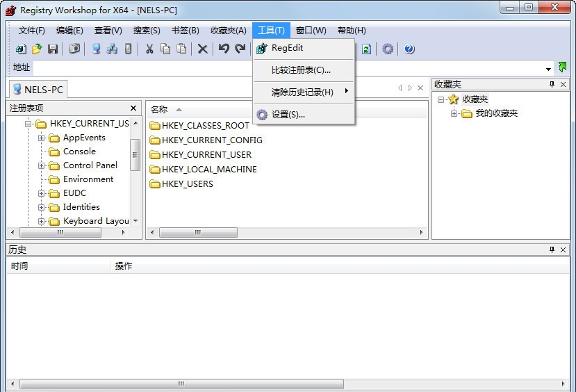Click the tree pane vertical scrollbar thumb
Screen dimensions: 576x392
click(x=135, y=155)
